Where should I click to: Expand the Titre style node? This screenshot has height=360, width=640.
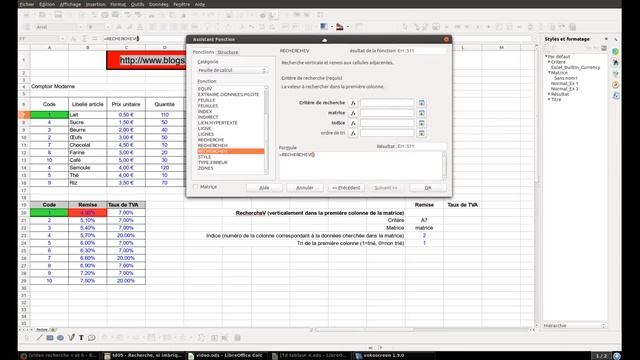pos(549,100)
